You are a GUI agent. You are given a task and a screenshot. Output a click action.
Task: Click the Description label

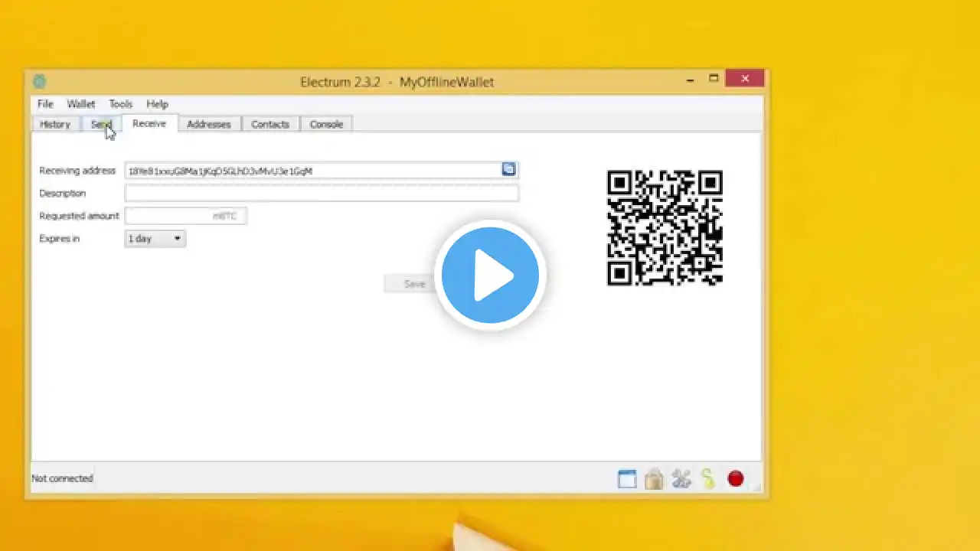[x=63, y=194]
